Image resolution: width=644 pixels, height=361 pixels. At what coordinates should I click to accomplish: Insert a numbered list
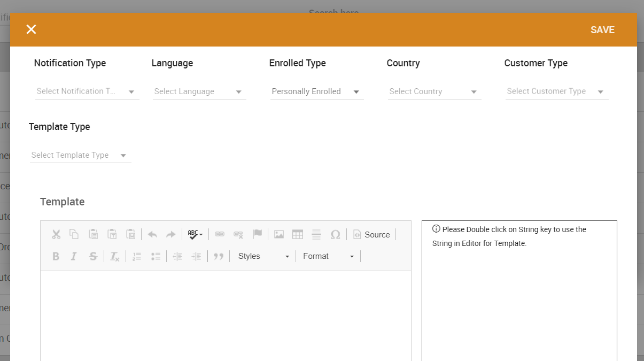[137, 256]
